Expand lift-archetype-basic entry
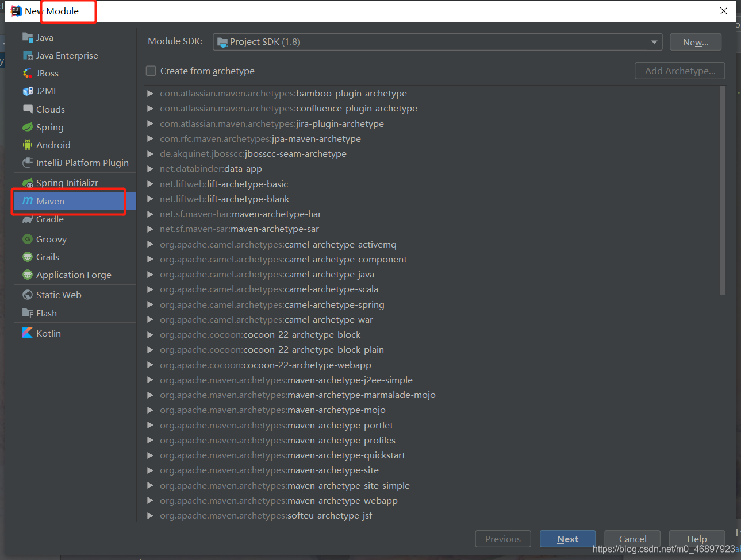 (150, 184)
